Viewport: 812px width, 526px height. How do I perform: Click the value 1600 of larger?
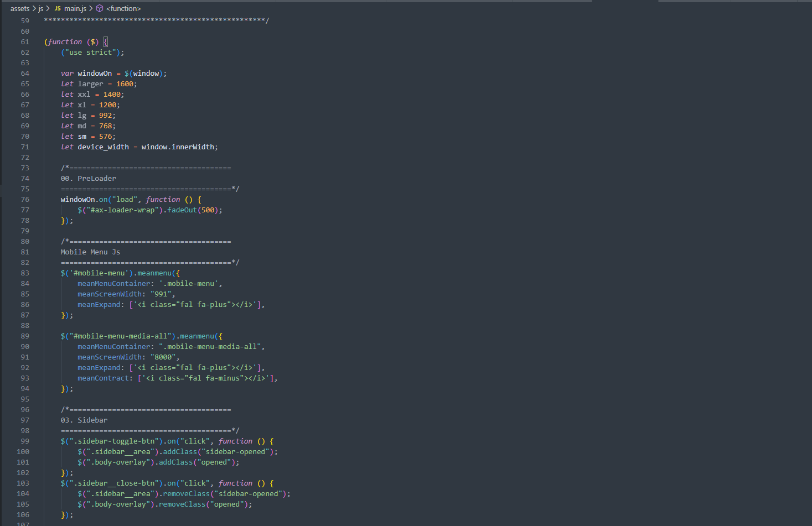[x=125, y=84]
